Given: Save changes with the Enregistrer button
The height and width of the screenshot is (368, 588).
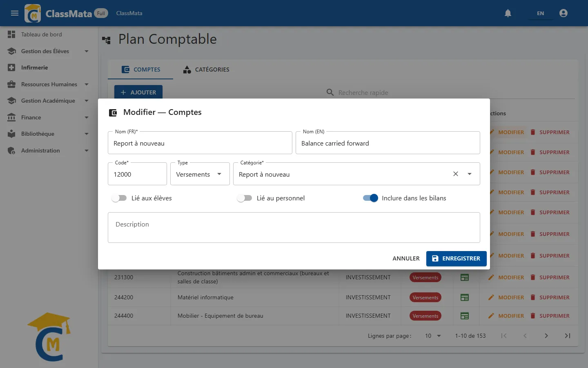Looking at the screenshot, I should point(457,258).
